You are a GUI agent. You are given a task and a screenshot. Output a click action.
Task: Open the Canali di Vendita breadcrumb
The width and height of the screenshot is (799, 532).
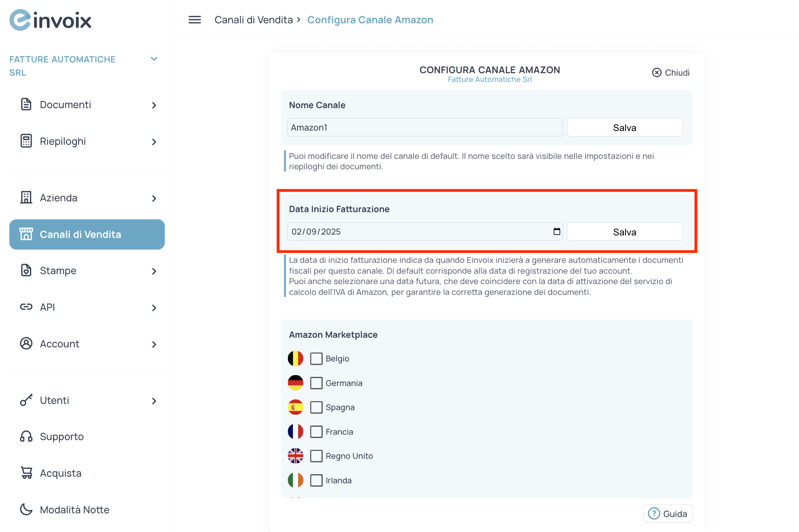click(253, 20)
